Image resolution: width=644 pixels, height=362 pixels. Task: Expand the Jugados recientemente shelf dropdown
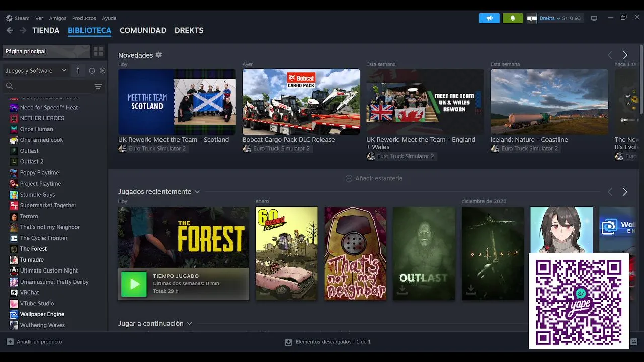point(197,192)
